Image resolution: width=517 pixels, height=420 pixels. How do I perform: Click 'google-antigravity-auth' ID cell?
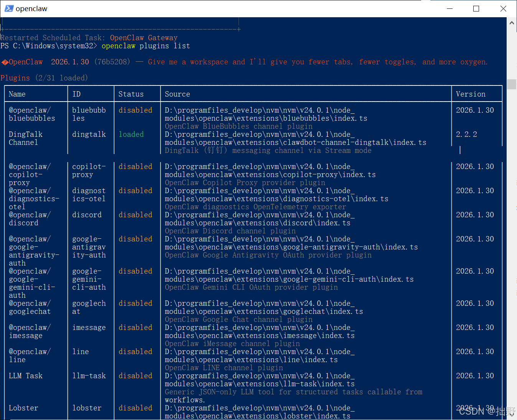click(x=89, y=247)
